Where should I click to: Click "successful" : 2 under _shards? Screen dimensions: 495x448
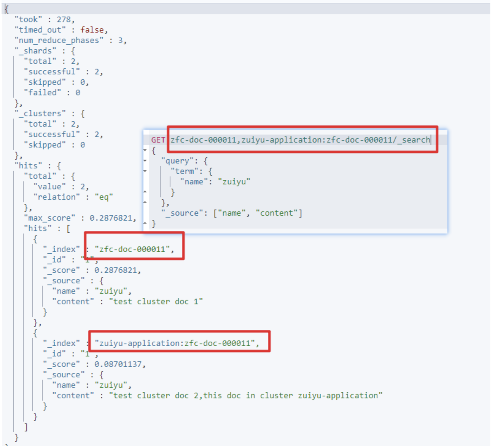coord(63,72)
